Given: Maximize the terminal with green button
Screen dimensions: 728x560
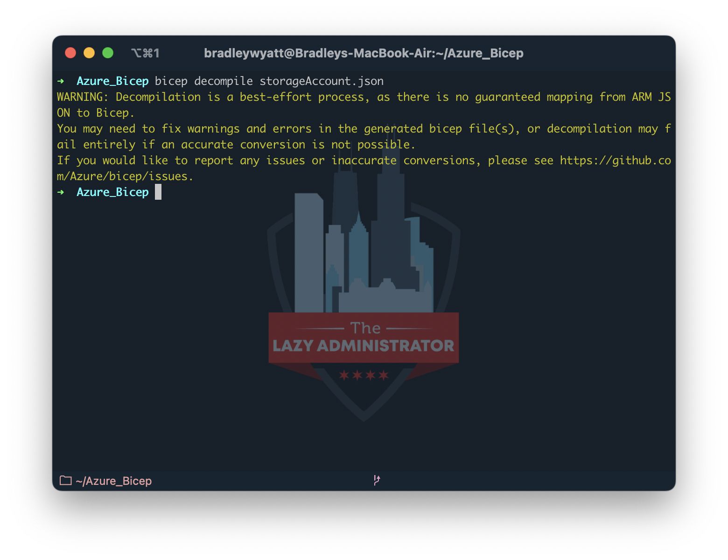Looking at the screenshot, I should pos(108,53).
